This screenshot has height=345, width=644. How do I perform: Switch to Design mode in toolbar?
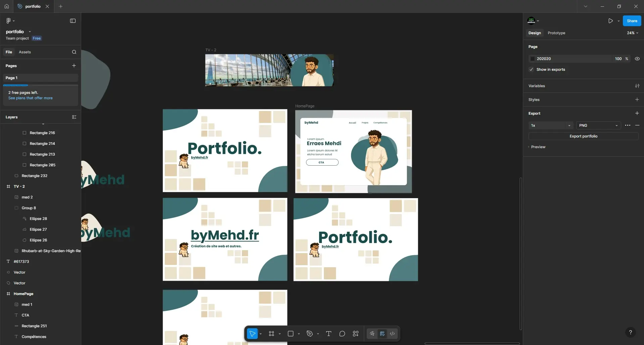382,334
